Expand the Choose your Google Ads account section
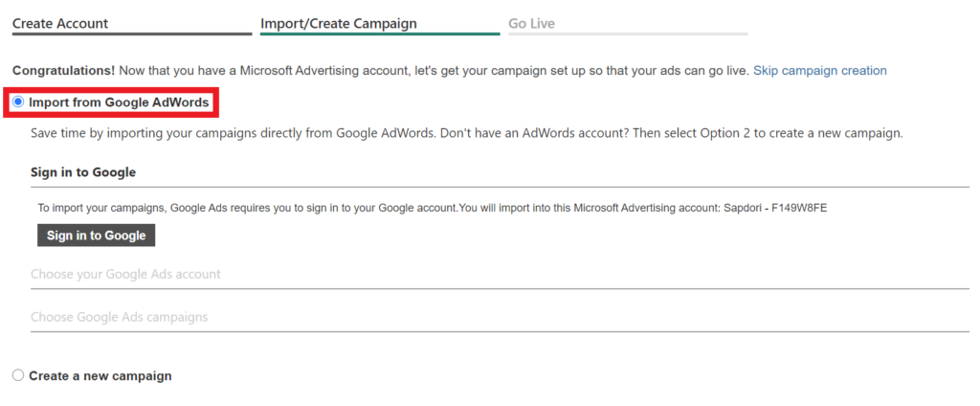This screenshot has width=980, height=406. point(125,274)
